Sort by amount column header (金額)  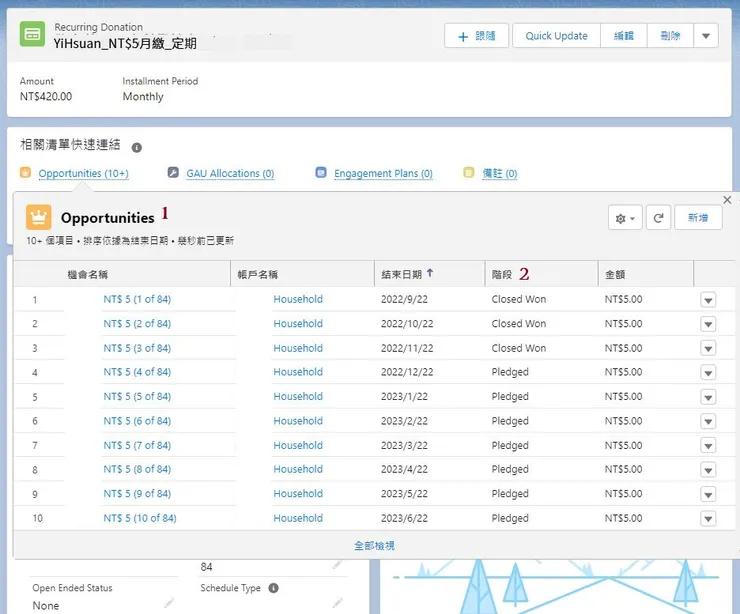click(615, 274)
